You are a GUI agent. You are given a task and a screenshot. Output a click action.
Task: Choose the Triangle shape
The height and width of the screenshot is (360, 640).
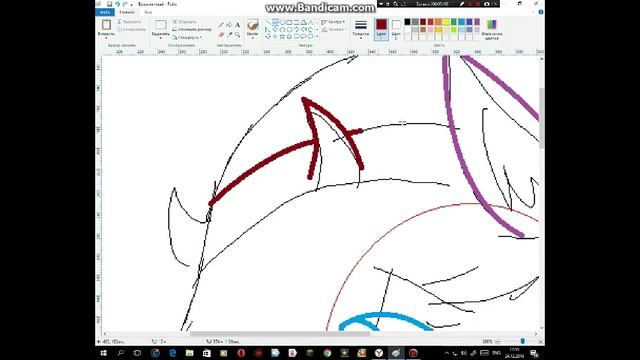click(x=310, y=22)
